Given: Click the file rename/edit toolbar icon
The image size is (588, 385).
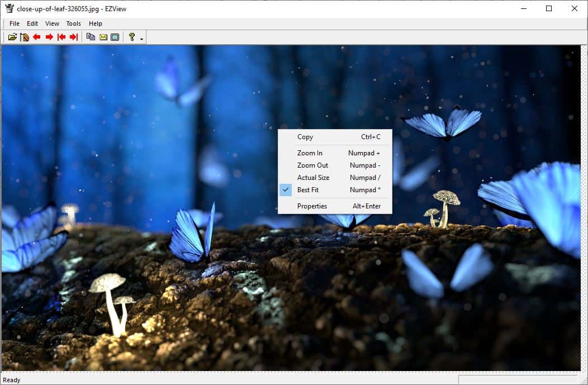Looking at the screenshot, I should (23, 37).
